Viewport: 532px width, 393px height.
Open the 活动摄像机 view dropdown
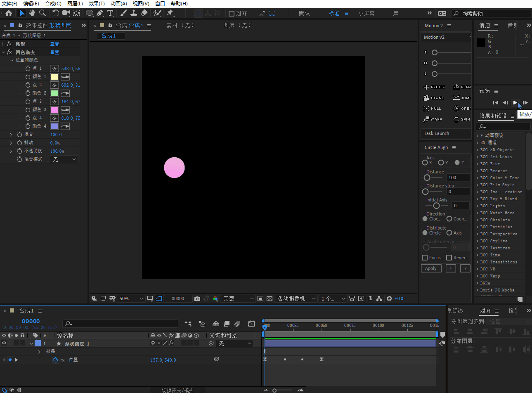pyautogui.click(x=296, y=298)
